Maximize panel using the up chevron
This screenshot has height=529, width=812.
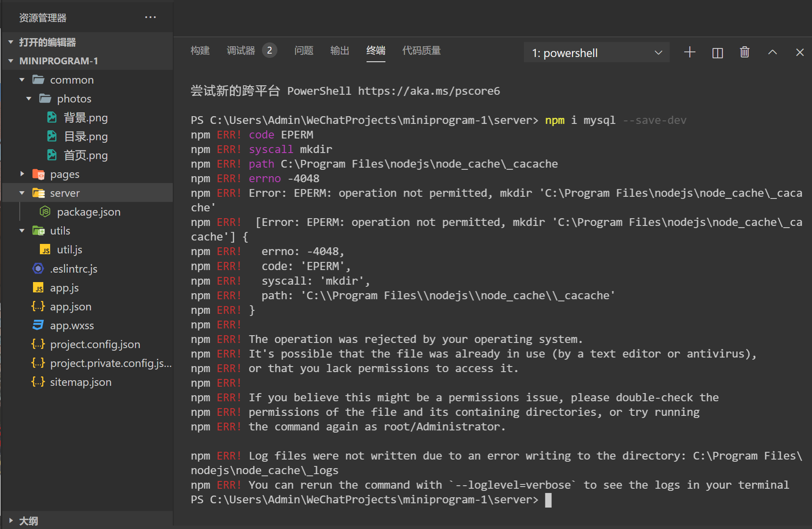772,52
